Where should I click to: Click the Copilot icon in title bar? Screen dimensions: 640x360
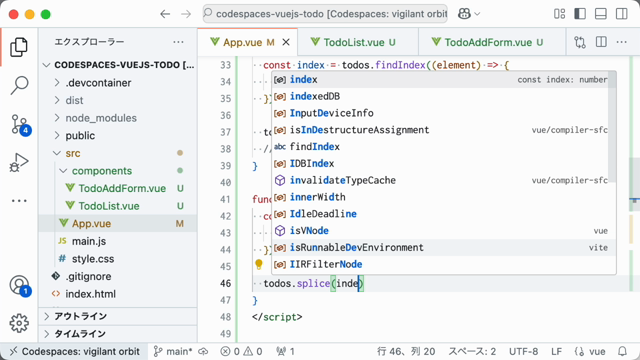pyautogui.click(x=464, y=14)
